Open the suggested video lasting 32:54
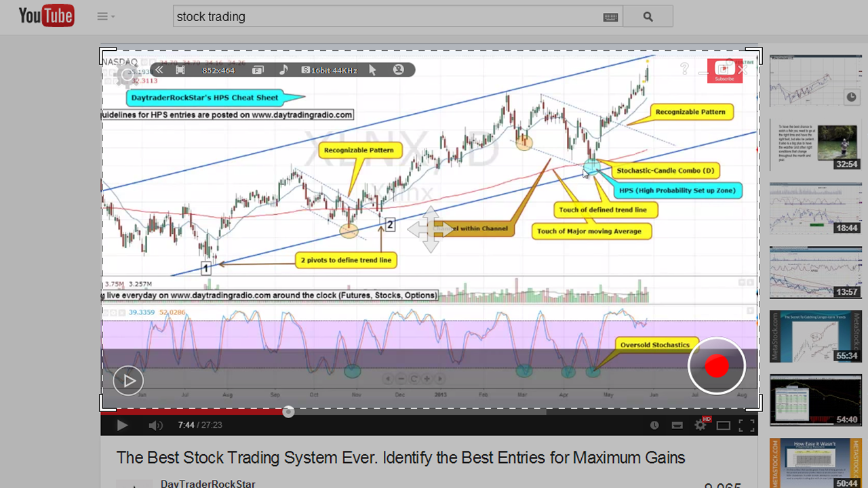 [816, 144]
